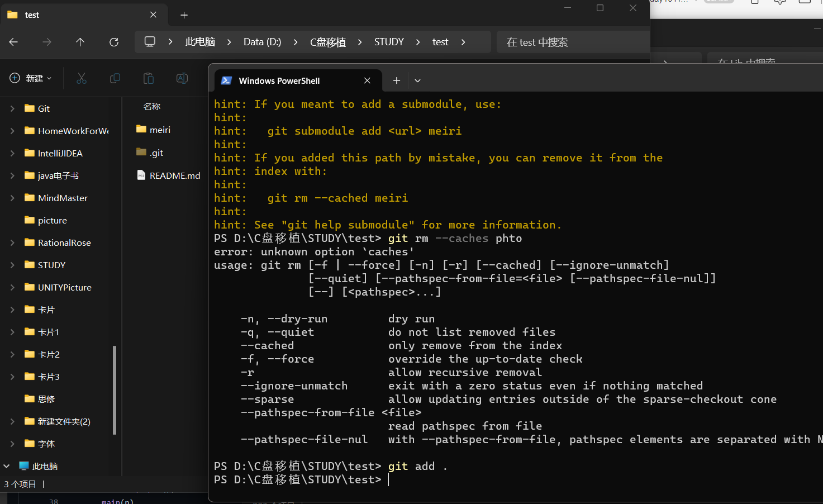
Task: Click the Paste clipboard icon
Action: 149,78
